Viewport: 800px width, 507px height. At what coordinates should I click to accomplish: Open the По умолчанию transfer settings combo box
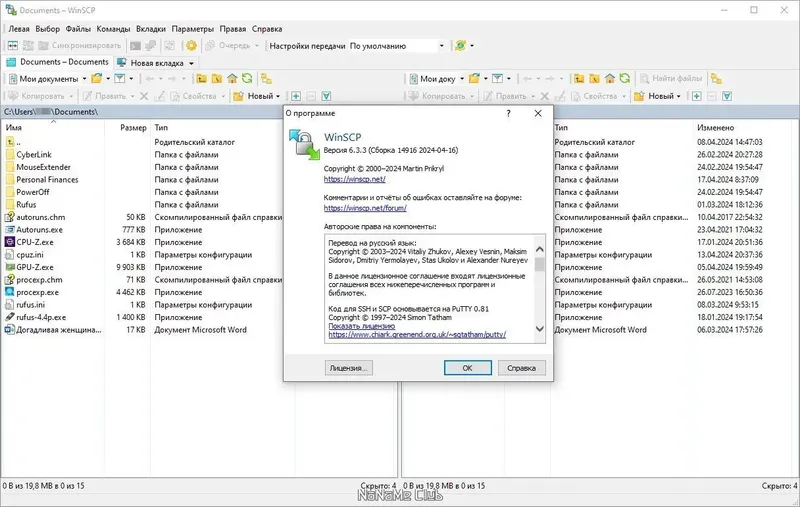[x=397, y=46]
